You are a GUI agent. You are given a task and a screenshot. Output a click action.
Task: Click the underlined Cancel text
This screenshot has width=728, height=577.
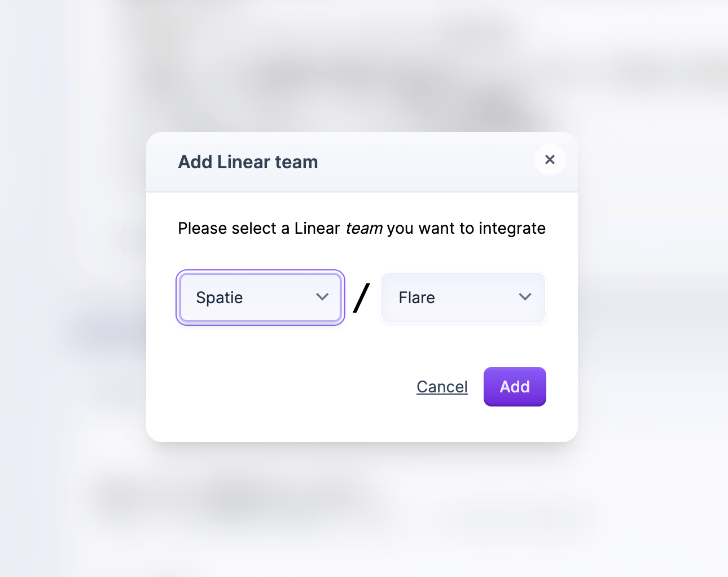pos(442,386)
